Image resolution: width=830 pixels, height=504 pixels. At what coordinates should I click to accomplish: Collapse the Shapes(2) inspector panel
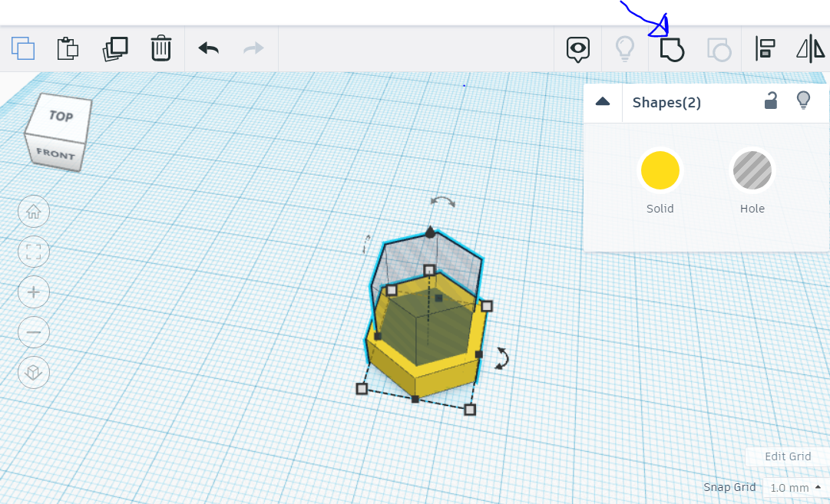[603, 101]
